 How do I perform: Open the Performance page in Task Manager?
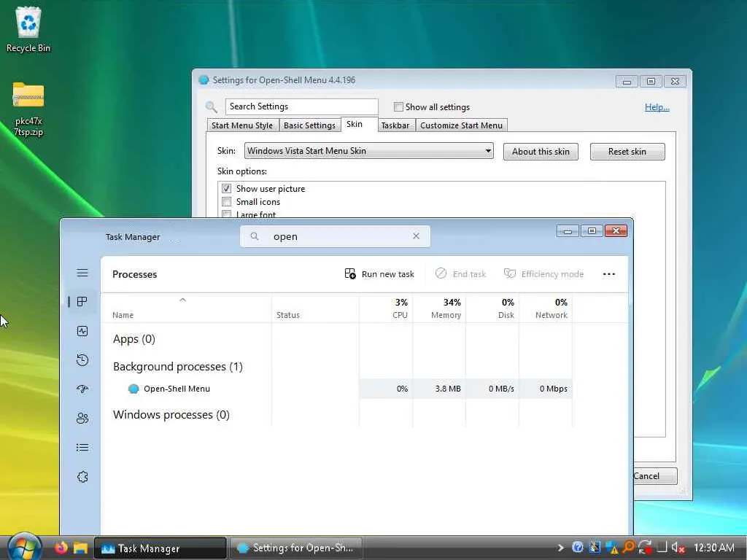point(82,331)
